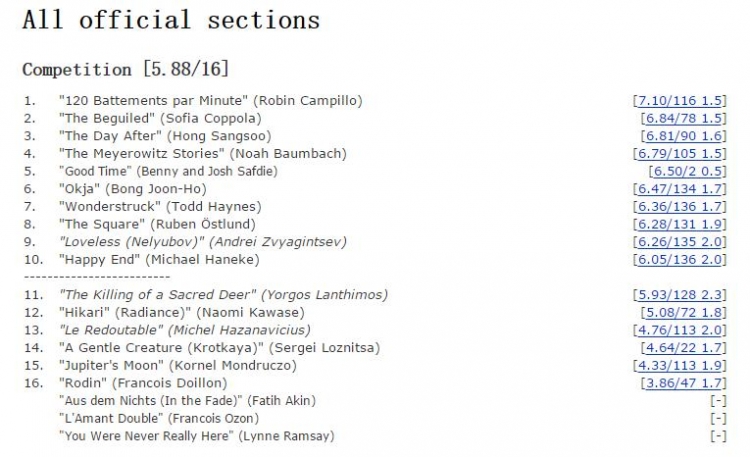
Task: Open Killing of a Sacred Deer score 5.93/128 2.3
Action: pyautogui.click(x=680, y=295)
